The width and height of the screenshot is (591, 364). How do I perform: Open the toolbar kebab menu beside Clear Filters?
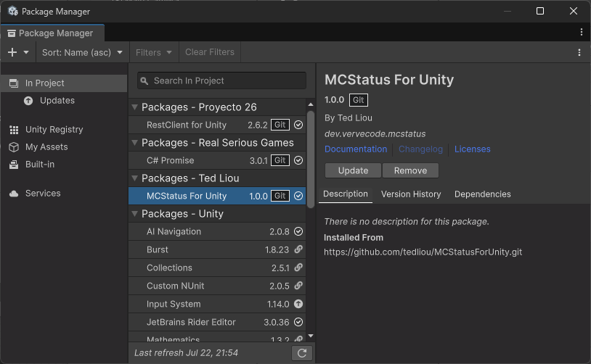click(x=579, y=52)
